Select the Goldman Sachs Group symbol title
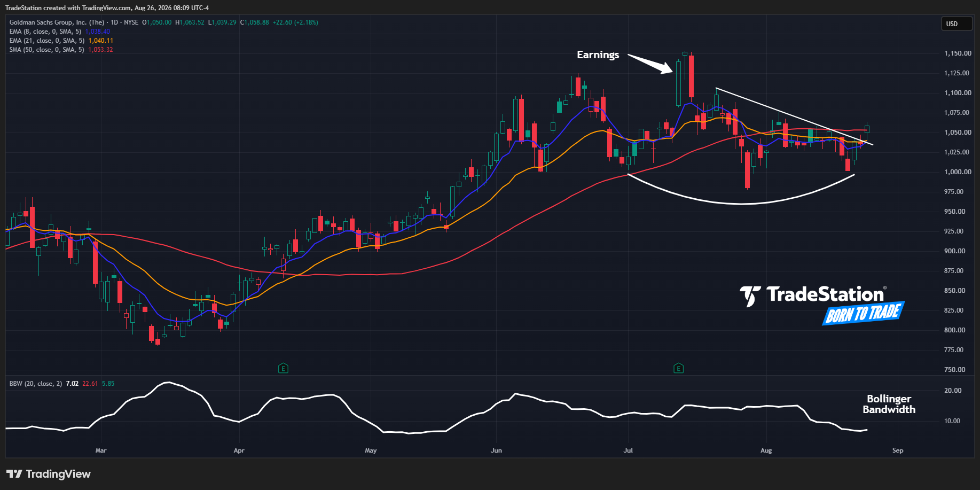This screenshot has width=980, height=490. click(57, 22)
